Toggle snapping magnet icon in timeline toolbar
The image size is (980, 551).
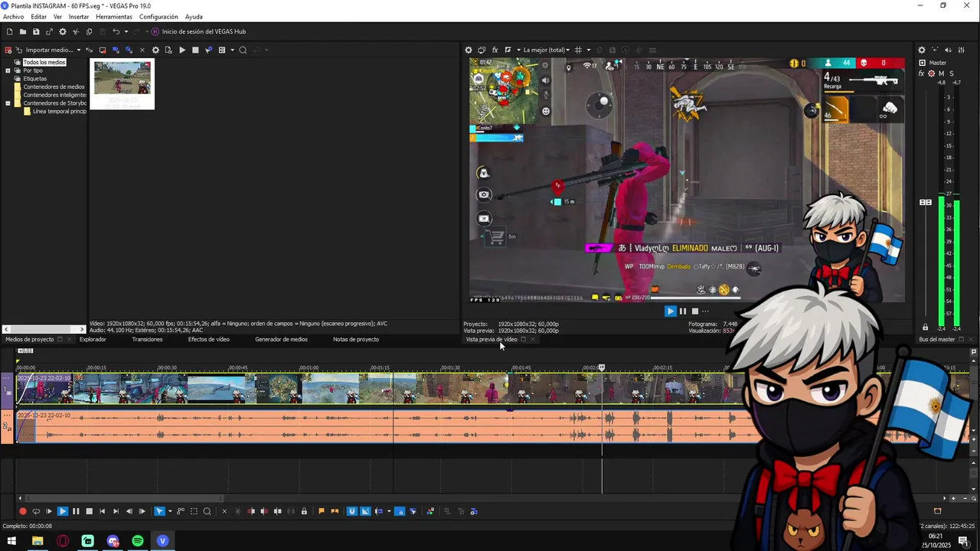point(352,511)
